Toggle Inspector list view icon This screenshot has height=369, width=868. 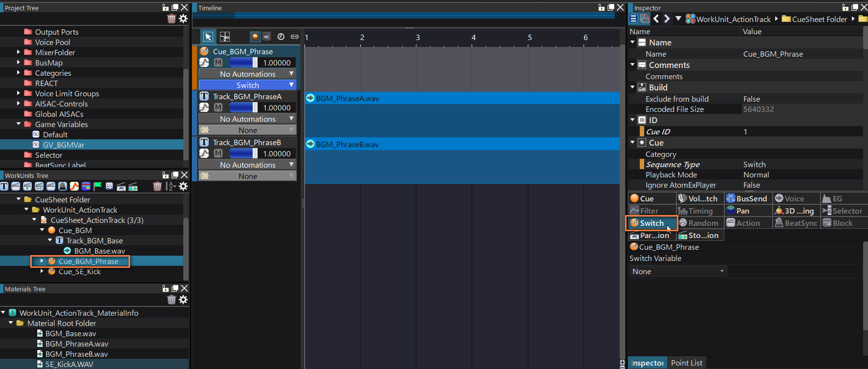pyautogui.click(x=633, y=19)
